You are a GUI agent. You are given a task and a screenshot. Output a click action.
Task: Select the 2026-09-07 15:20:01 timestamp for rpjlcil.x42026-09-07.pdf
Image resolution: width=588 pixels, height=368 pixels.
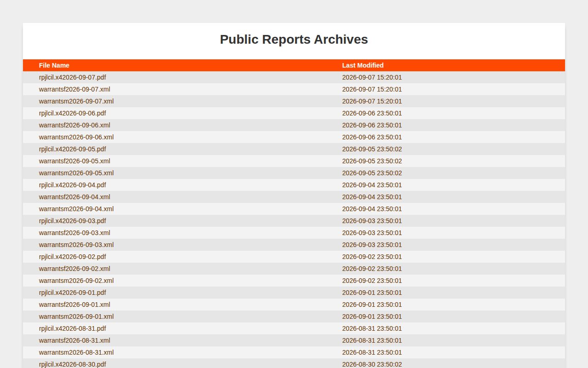click(372, 77)
